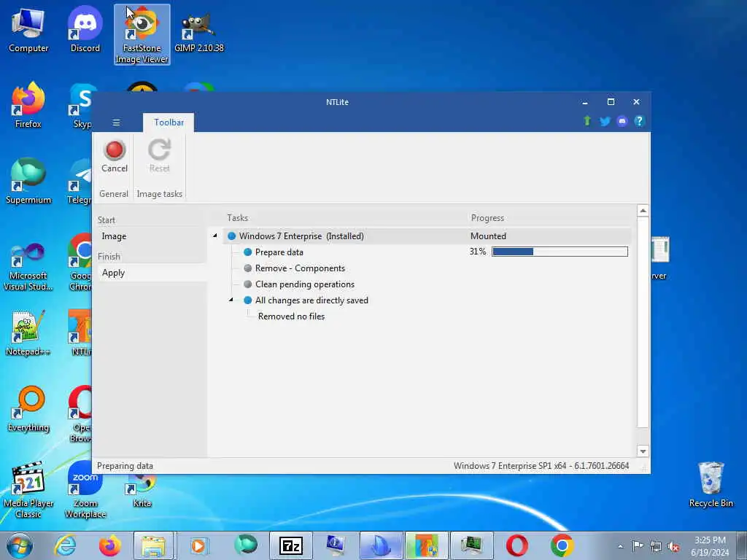Click the Computer desktop icon
The width and height of the screenshot is (747, 560).
point(28,31)
